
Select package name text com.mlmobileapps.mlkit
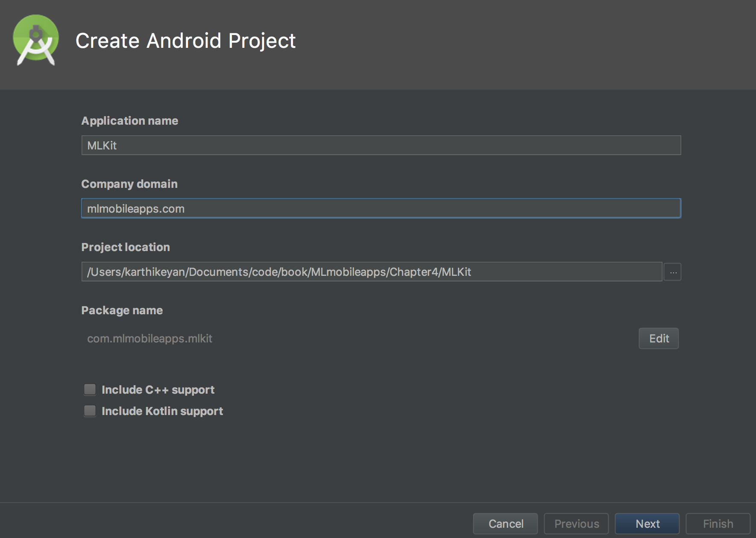(x=149, y=339)
